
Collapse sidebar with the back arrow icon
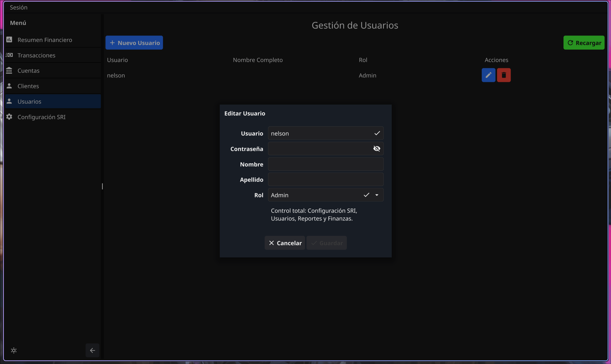[92, 350]
